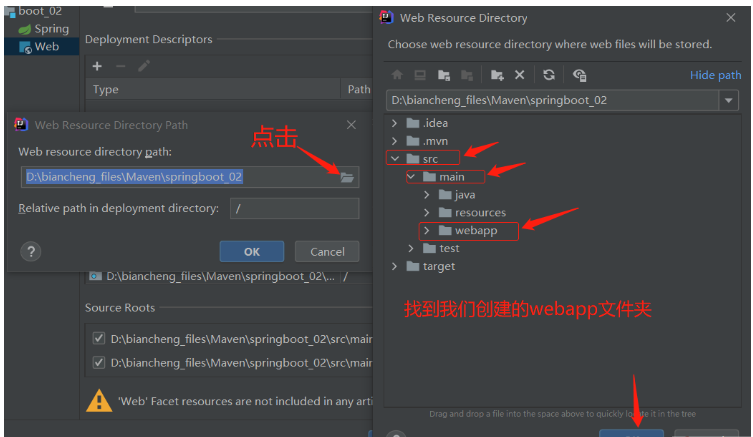Click the yellow warning triangle icon

coord(99,401)
